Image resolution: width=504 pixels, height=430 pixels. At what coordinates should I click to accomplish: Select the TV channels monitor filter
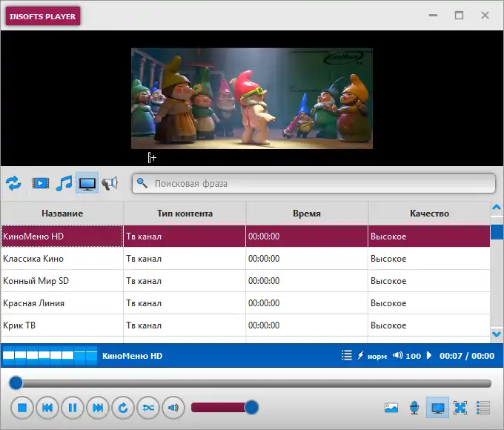(x=87, y=183)
